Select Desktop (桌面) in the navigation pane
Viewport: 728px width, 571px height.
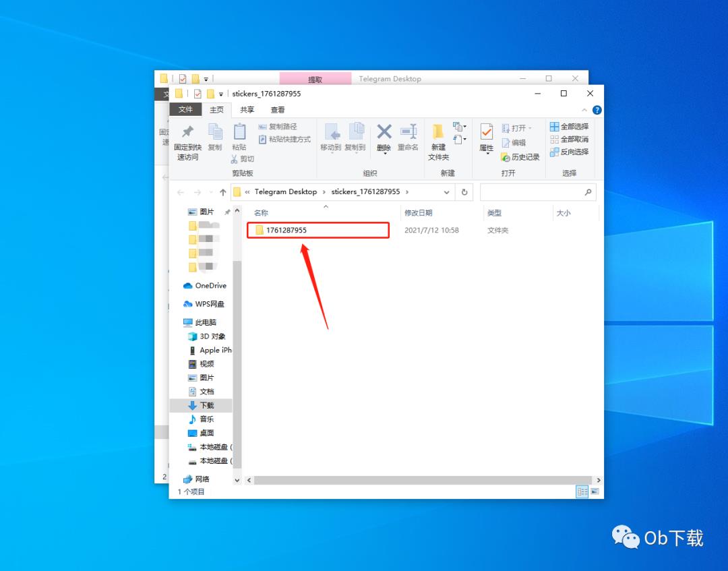point(202,433)
